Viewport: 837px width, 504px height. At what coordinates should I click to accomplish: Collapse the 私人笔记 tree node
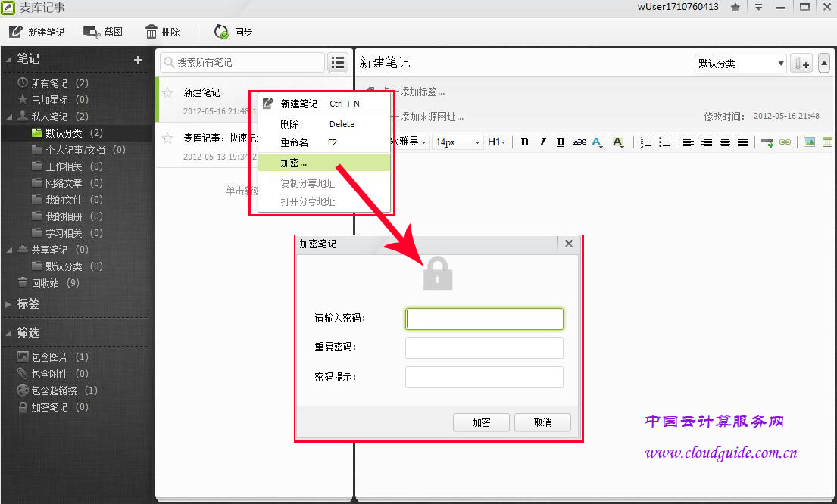(x=10, y=117)
